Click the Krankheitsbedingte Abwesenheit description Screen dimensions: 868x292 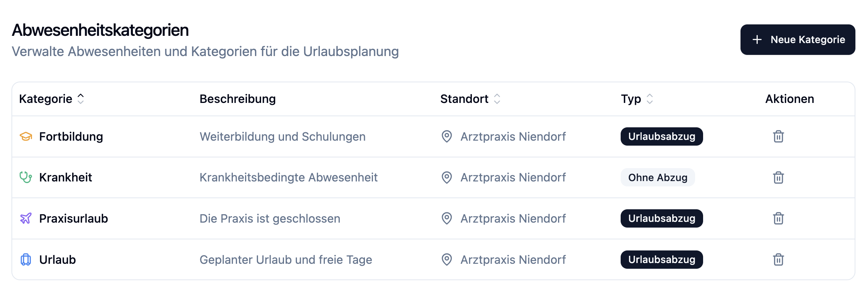[x=288, y=177]
